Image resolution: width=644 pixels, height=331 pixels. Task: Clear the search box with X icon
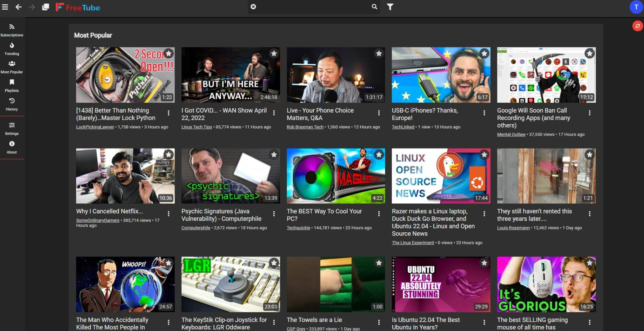tap(253, 7)
